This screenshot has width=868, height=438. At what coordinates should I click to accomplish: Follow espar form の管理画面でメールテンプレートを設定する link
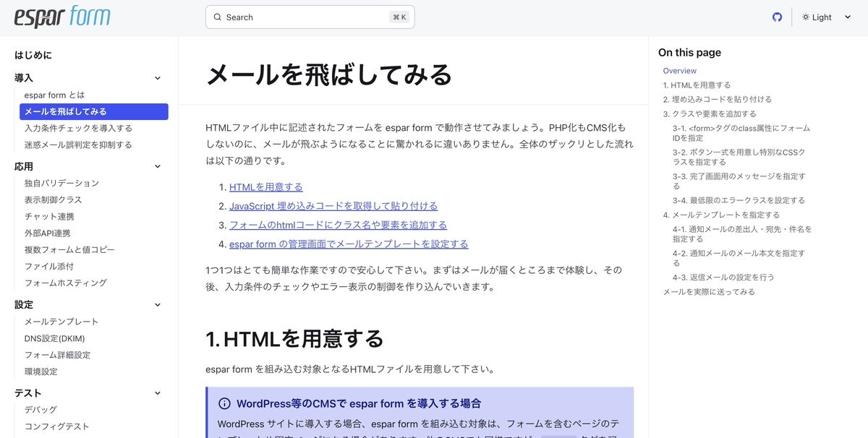[349, 244]
